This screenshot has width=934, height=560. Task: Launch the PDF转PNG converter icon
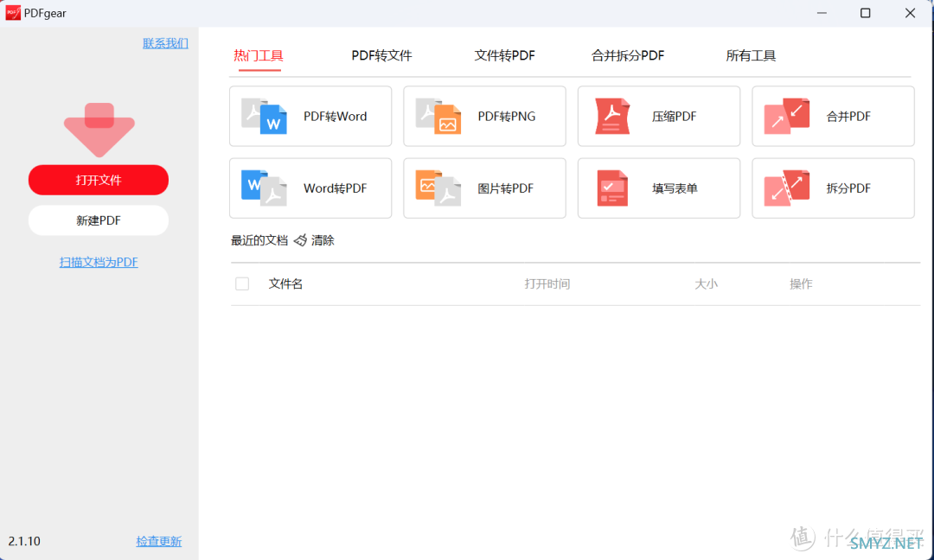click(438, 116)
